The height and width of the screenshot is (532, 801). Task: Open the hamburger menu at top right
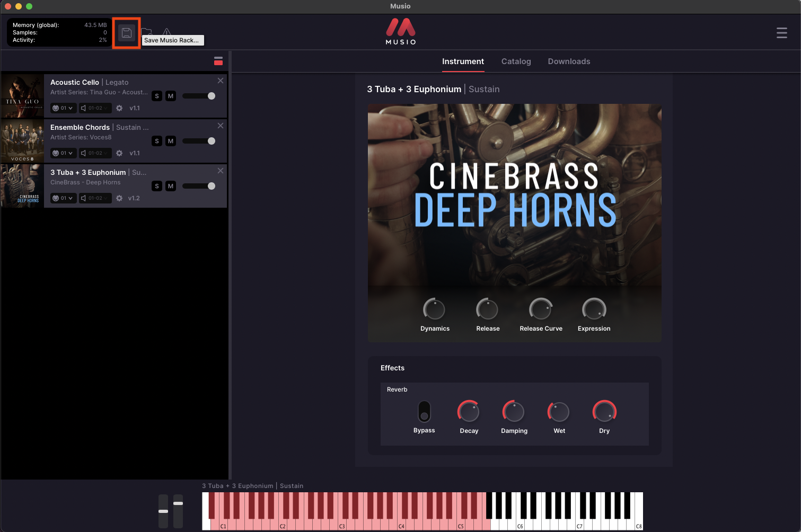781,33
